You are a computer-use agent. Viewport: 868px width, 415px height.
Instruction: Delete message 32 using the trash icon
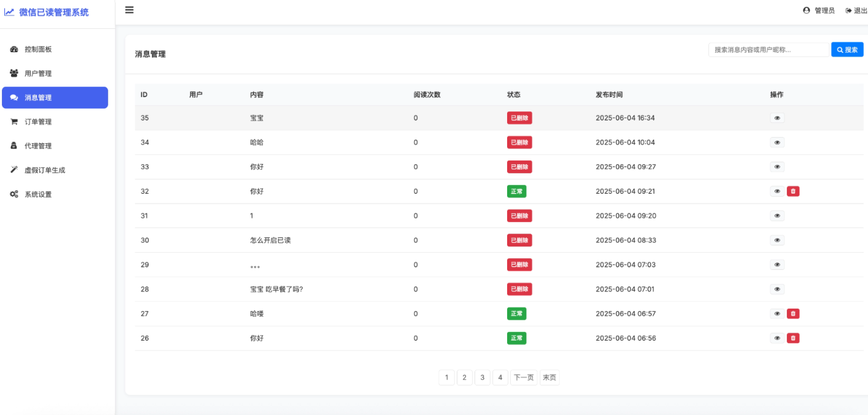(793, 191)
